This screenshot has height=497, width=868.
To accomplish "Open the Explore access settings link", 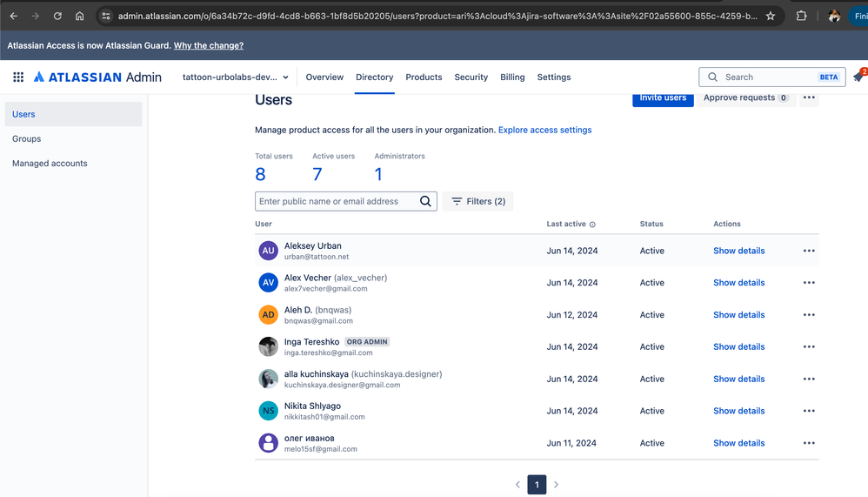I will [x=544, y=131].
